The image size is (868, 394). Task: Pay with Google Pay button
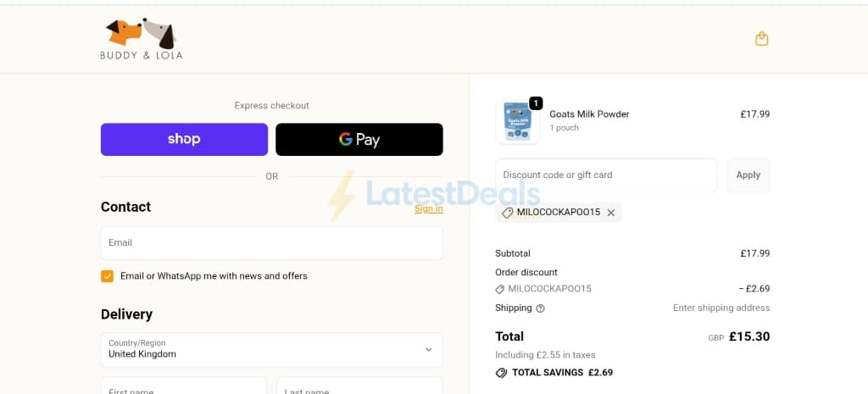(x=359, y=140)
